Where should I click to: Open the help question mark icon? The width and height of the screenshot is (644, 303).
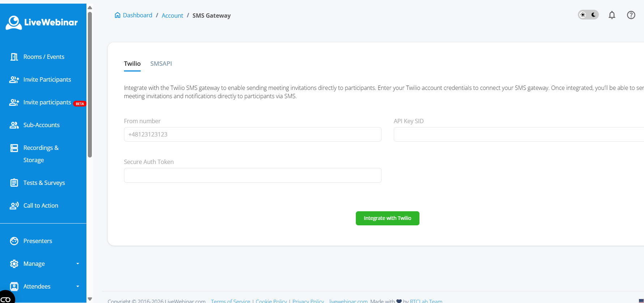(631, 15)
